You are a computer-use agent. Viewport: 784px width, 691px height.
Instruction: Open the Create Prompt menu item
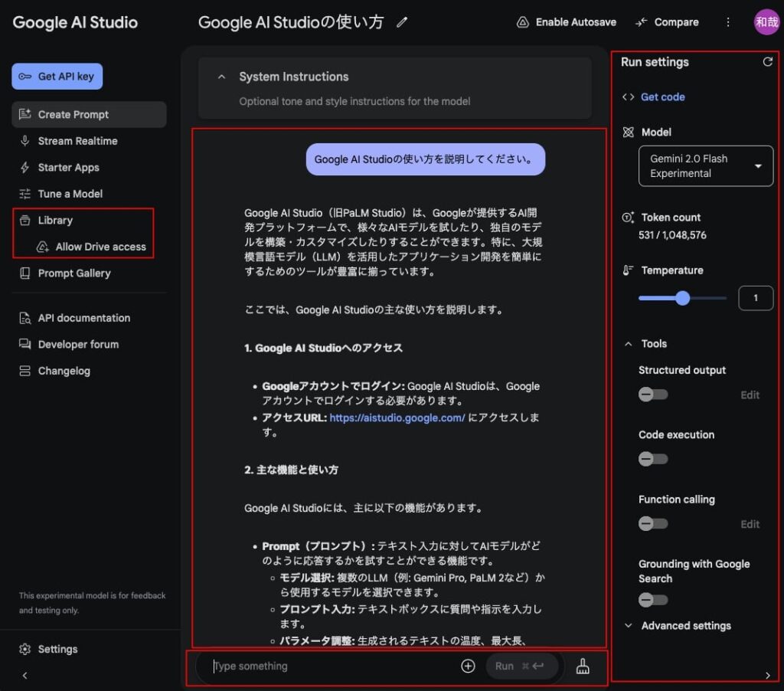click(89, 115)
